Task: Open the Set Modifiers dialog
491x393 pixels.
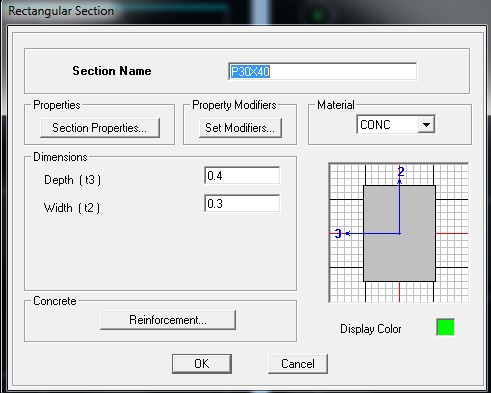Action: pos(240,128)
